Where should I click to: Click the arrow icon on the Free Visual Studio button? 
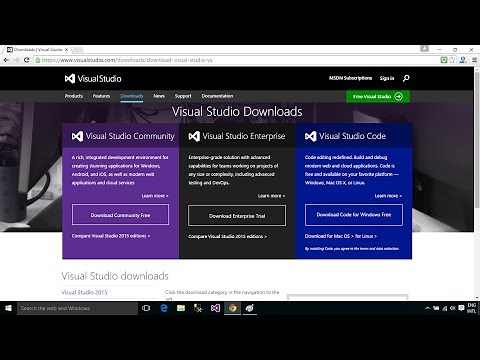click(398, 96)
